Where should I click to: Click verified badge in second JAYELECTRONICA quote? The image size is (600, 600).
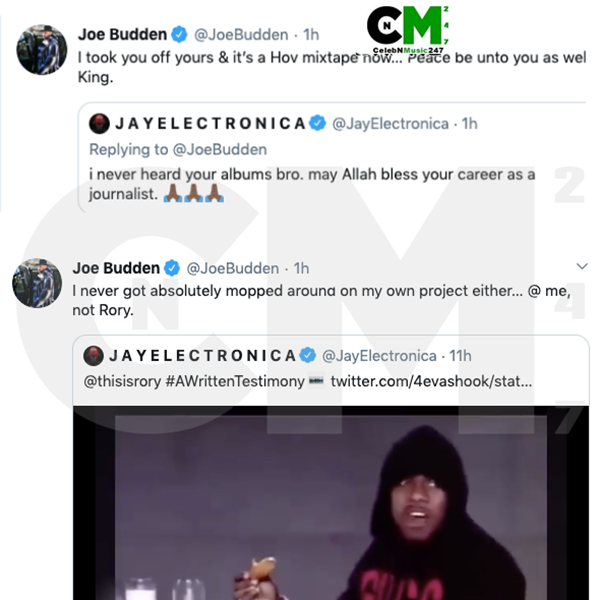[307, 355]
